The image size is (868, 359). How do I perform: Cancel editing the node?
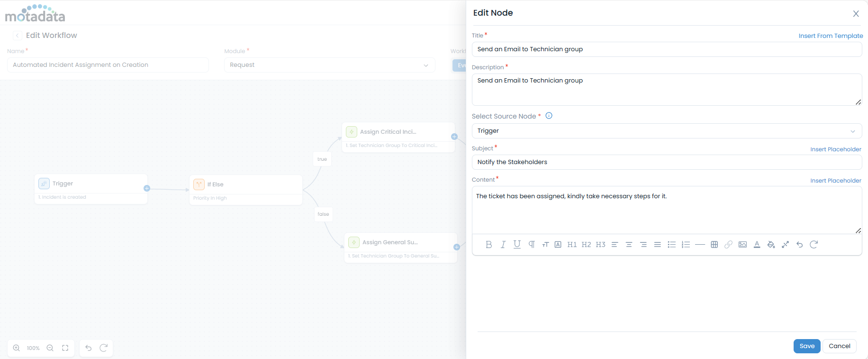[840, 346]
